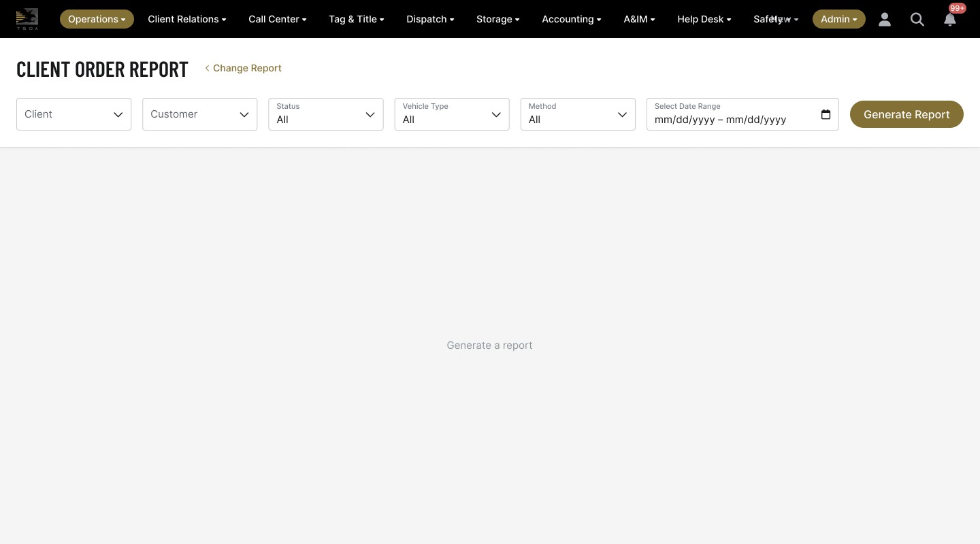Open the Client Relations menu
980x544 pixels.
point(187,19)
